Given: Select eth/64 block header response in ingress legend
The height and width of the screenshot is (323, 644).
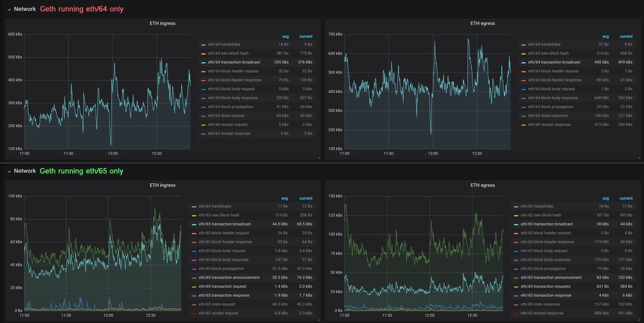Looking at the screenshot, I should click(235, 80).
